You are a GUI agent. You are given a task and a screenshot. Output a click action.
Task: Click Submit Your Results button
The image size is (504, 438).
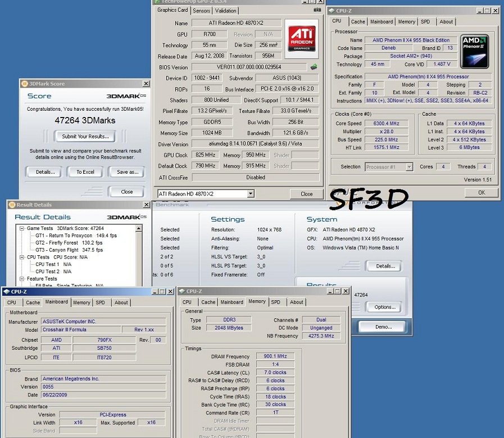(x=85, y=137)
